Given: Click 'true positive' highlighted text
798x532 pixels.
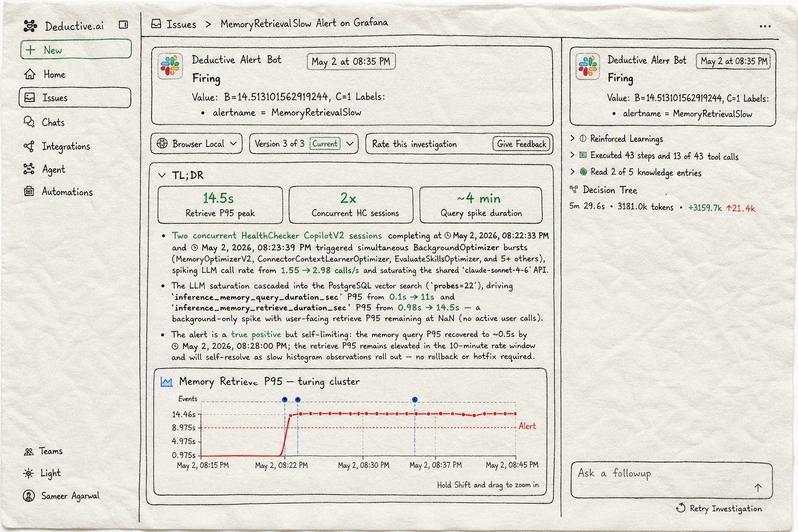Looking at the screenshot, I should 256,334.
